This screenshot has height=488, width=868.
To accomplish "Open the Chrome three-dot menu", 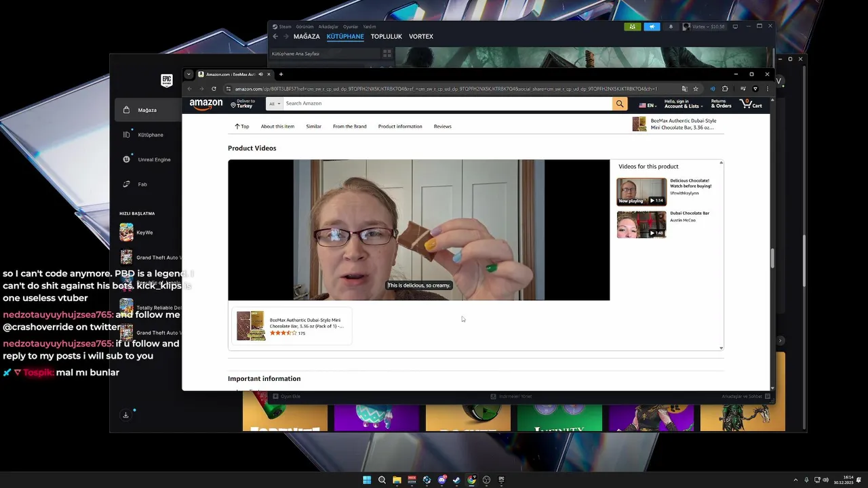I will click(x=768, y=89).
